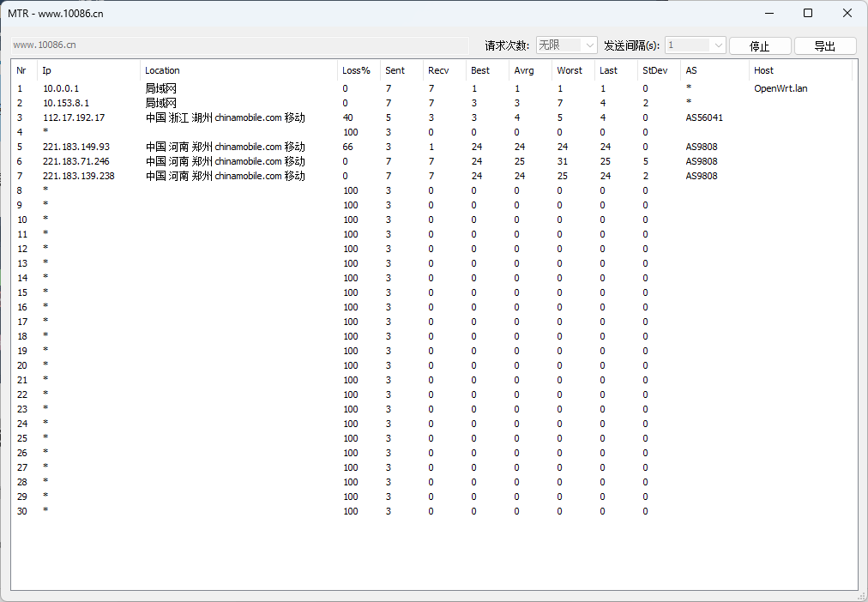Select the row with IP 10.0.0.1
This screenshot has width=868, height=602.
click(61, 88)
